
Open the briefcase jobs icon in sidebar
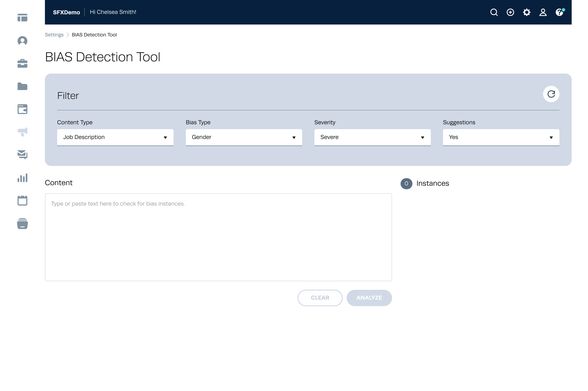tap(22, 63)
